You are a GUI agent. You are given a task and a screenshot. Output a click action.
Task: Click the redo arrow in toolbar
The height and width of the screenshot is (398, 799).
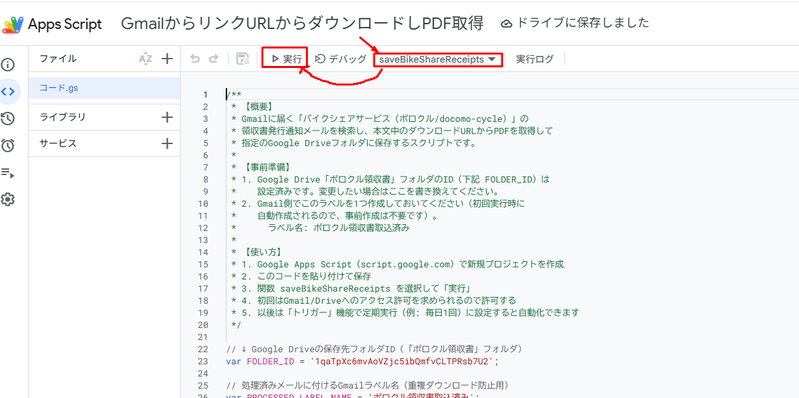coord(214,59)
